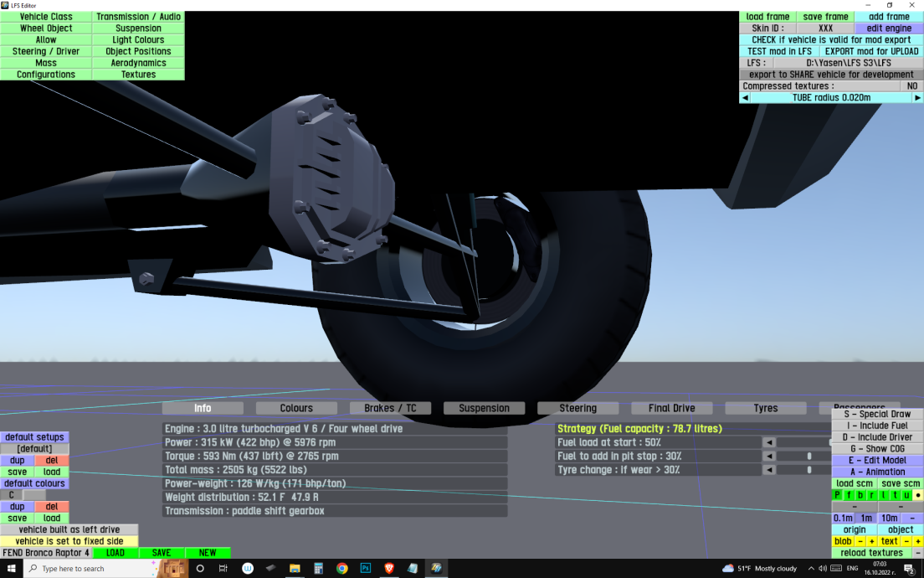Open File Explorer from taskbar

click(x=295, y=569)
